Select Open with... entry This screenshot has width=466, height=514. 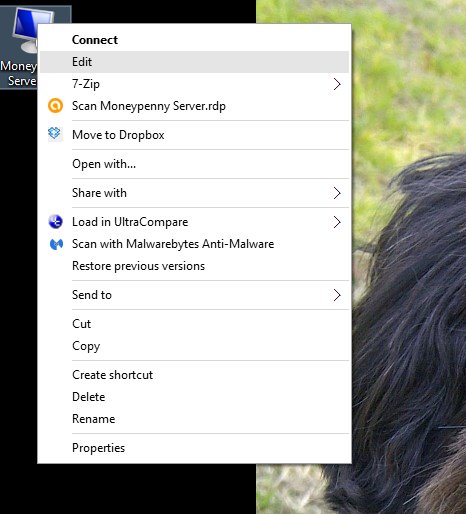194,164
